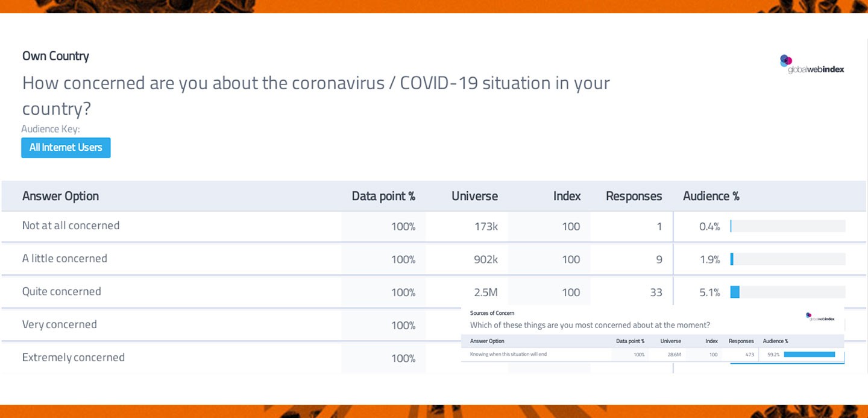Select the Not at all concerned row
This screenshot has height=418, width=868.
coord(71,226)
